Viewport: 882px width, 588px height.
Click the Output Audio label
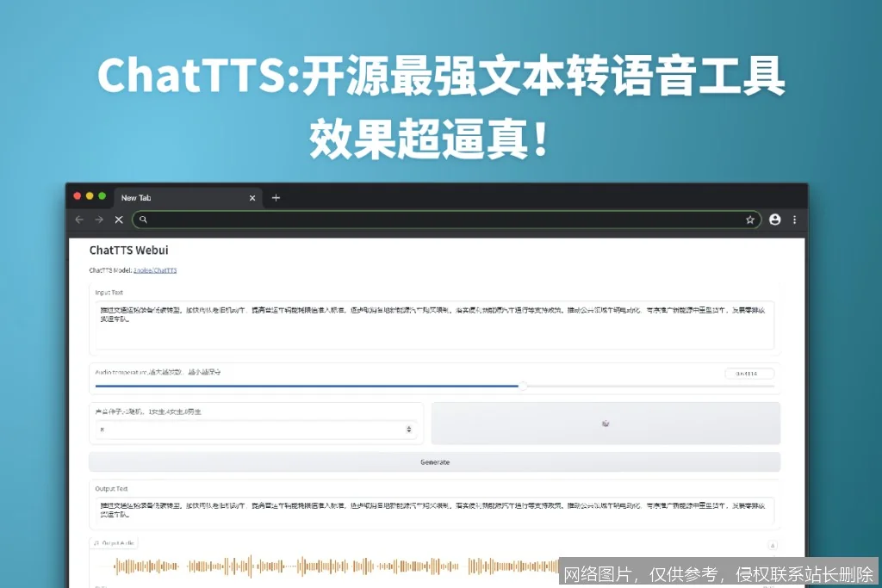click(115, 543)
